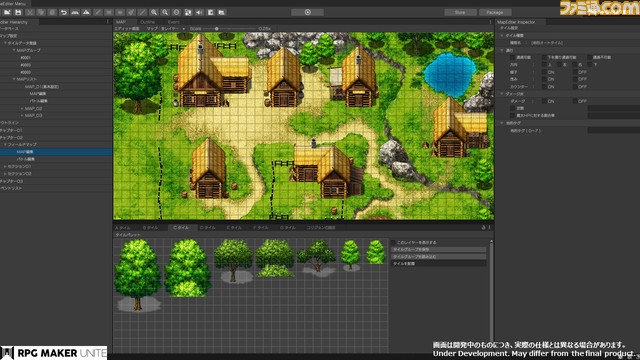
Task: Collapse the 地形タグ inspector section
Action: pos(502,123)
